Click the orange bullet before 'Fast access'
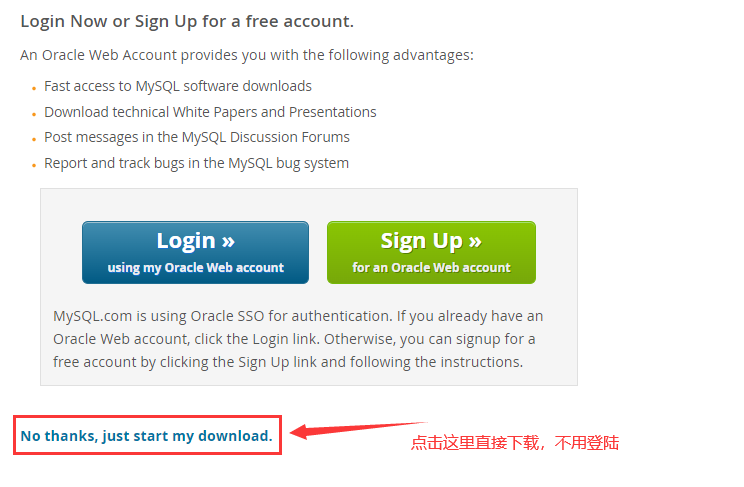The image size is (744, 487). [34, 88]
